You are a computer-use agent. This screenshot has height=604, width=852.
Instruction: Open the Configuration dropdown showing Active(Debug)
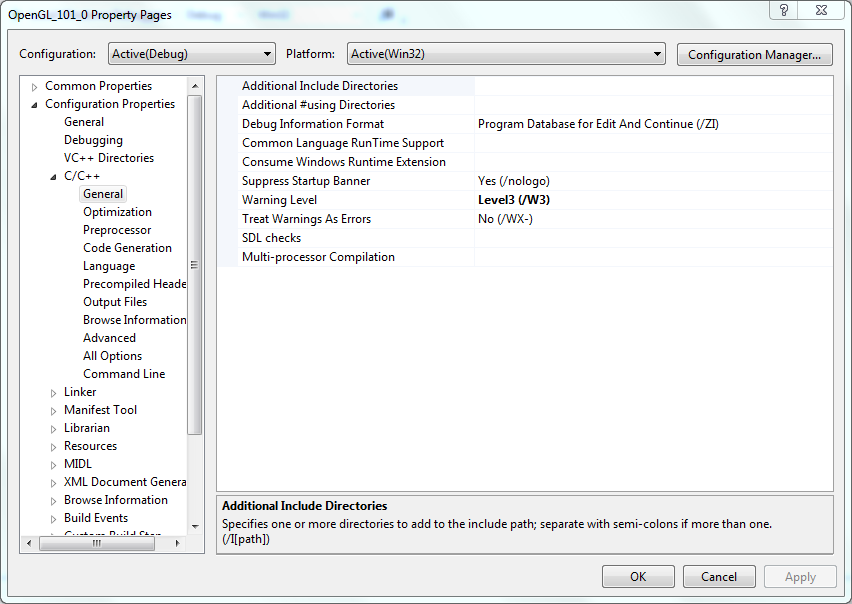tap(192, 54)
